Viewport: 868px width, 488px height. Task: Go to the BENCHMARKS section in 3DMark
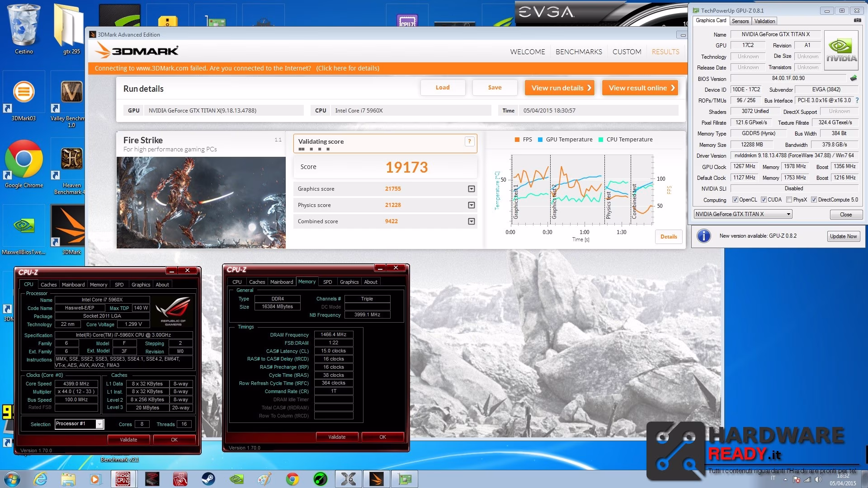coord(579,52)
